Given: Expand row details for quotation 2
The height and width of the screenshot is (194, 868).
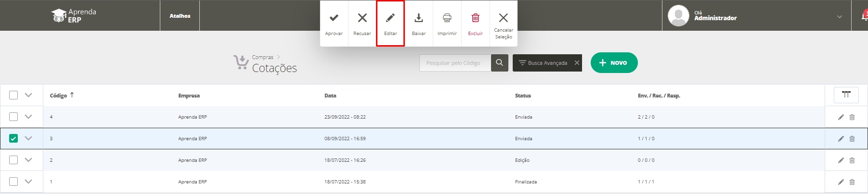Looking at the screenshot, I should tap(28, 160).
